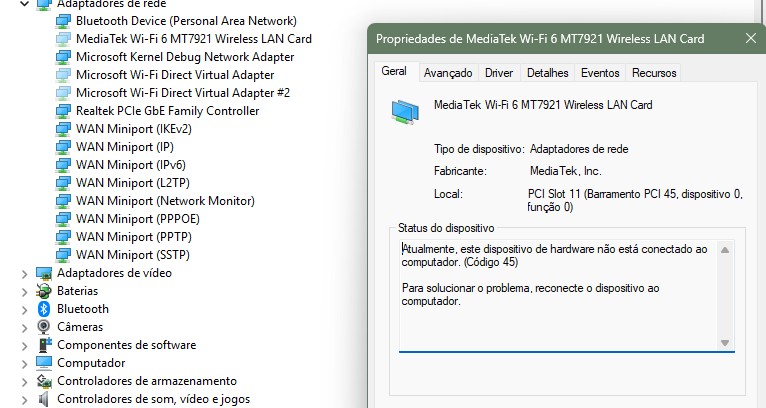
Task: Click the Microsoft Wi-Fi Direct Virtual Adapter icon
Action: (63, 75)
